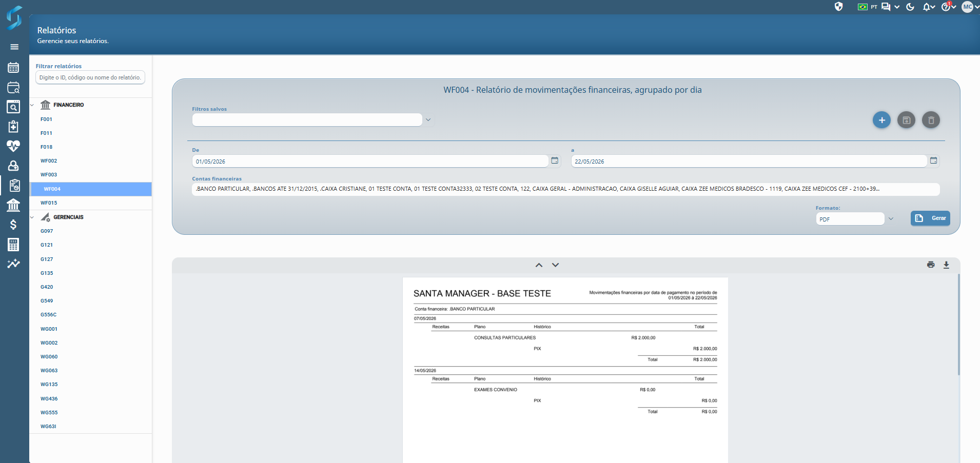Download the generated report
Viewport: 980px width, 463px height.
pos(946,265)
